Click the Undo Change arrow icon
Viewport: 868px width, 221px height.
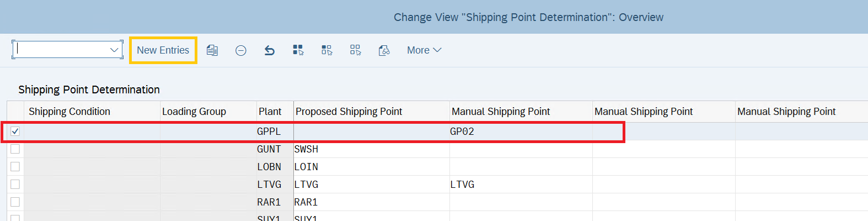270,50
